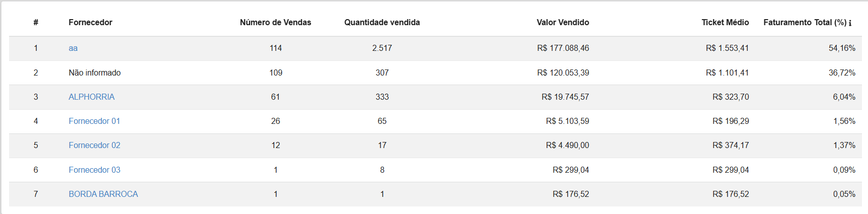Click the Valor Vendido column header
The width and height of the screenshot is (868, 214).
563,22
